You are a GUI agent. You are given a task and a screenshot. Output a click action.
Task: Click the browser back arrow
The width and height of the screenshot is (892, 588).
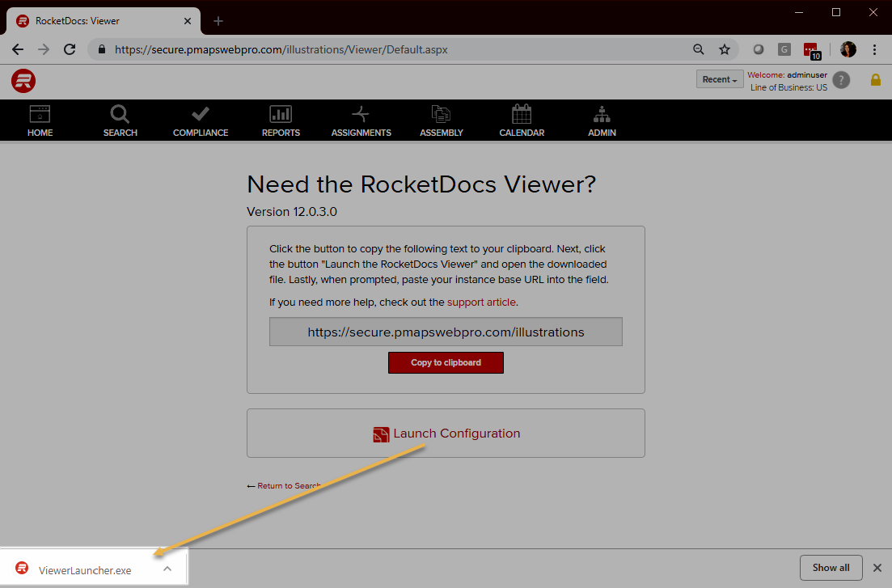click(x=18, y=49)
